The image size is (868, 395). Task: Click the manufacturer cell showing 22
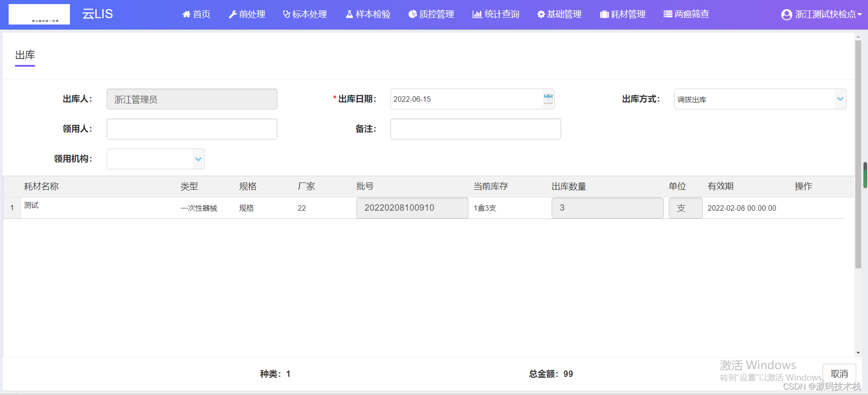tap(302, 208)
